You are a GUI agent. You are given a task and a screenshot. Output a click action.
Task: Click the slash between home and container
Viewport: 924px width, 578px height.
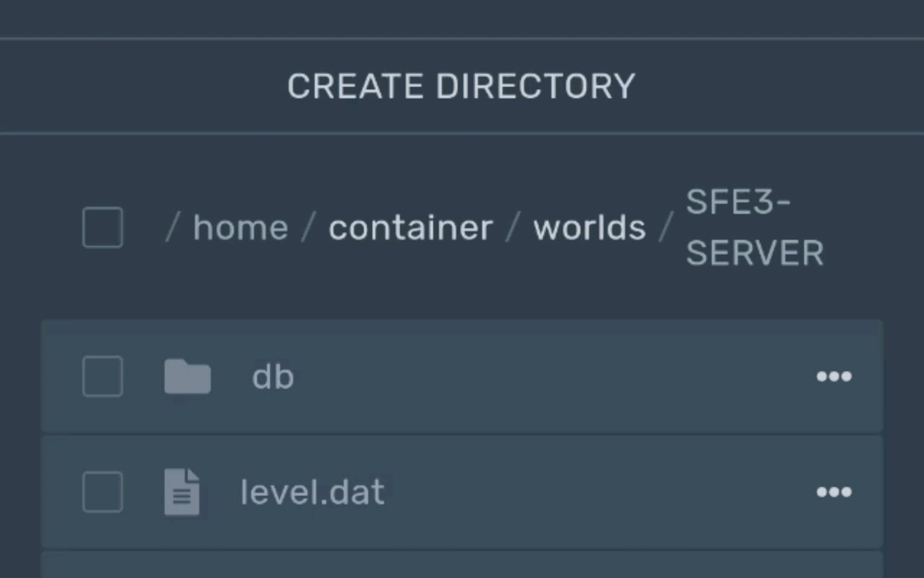tap(309, 228)
